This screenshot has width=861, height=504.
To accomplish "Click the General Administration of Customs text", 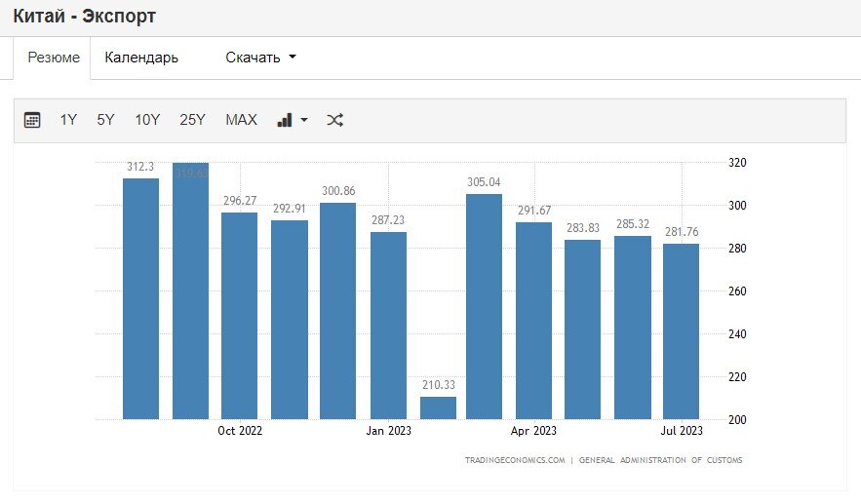I will (660, 460).
